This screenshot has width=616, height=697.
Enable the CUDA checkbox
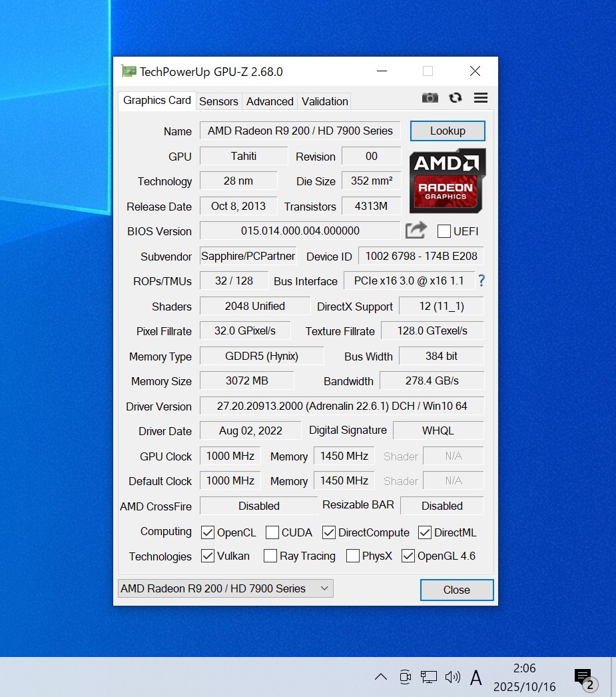pos(271,532)
